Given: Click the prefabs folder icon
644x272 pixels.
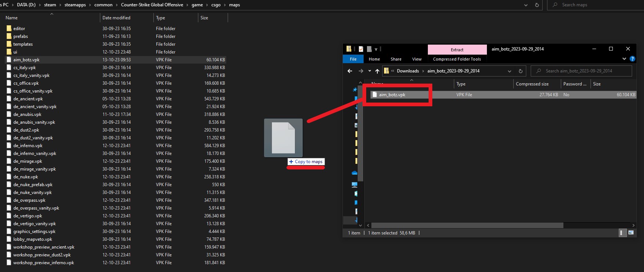Looking at the screenshot, I should 9,36.
